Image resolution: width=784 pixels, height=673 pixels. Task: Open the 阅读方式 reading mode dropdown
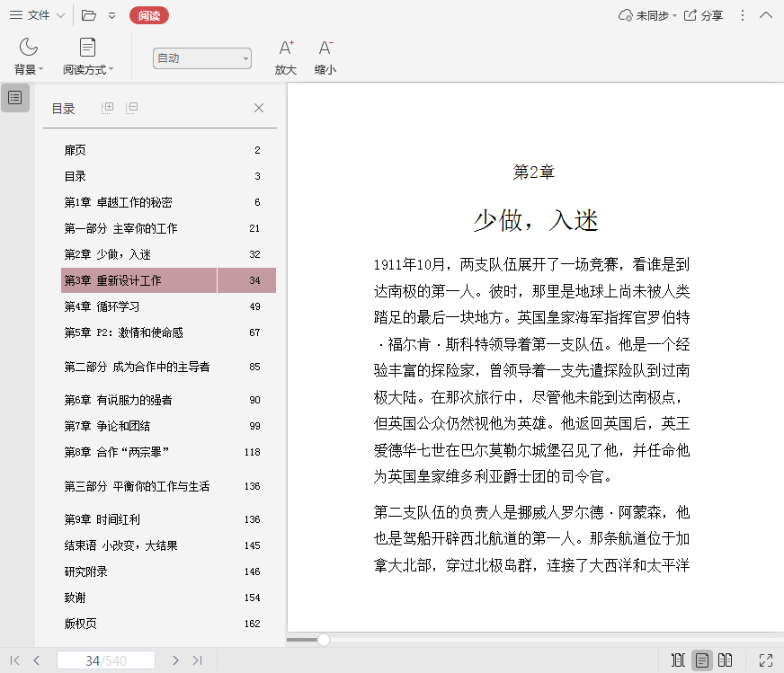pyautogui.click(x=87, y=56)
